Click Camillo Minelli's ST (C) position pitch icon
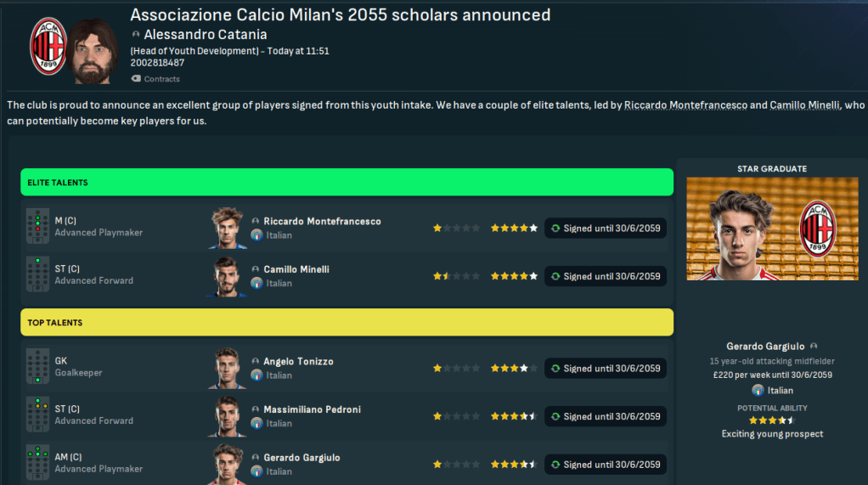The height and width of the screenshot is (485, 868). point(37,275)
